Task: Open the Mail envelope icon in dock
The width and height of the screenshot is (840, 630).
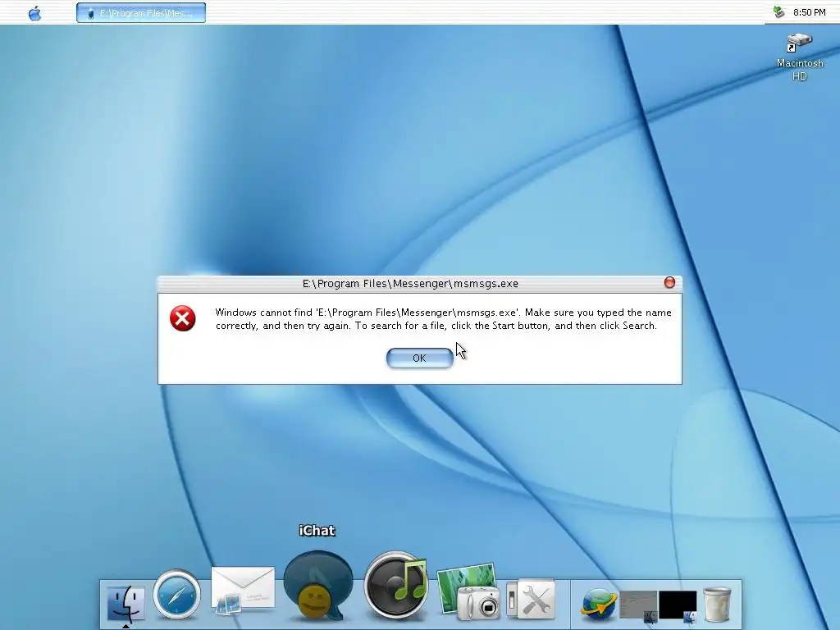Action: [243, 590]
